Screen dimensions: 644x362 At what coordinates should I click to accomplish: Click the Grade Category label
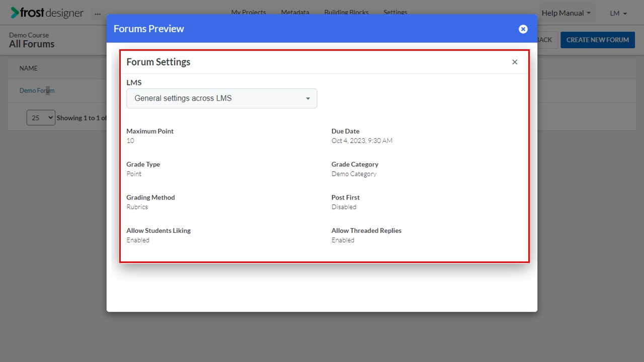pyautogui.click(x=355, y=164)
